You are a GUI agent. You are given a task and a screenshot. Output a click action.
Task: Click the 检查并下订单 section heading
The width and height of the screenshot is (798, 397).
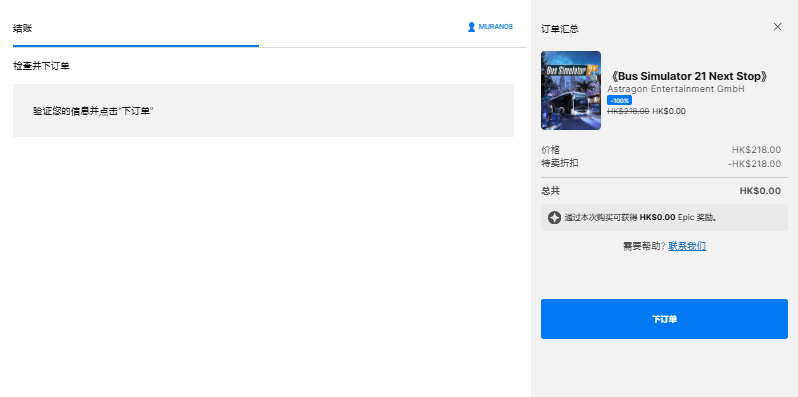coord(41,66)
